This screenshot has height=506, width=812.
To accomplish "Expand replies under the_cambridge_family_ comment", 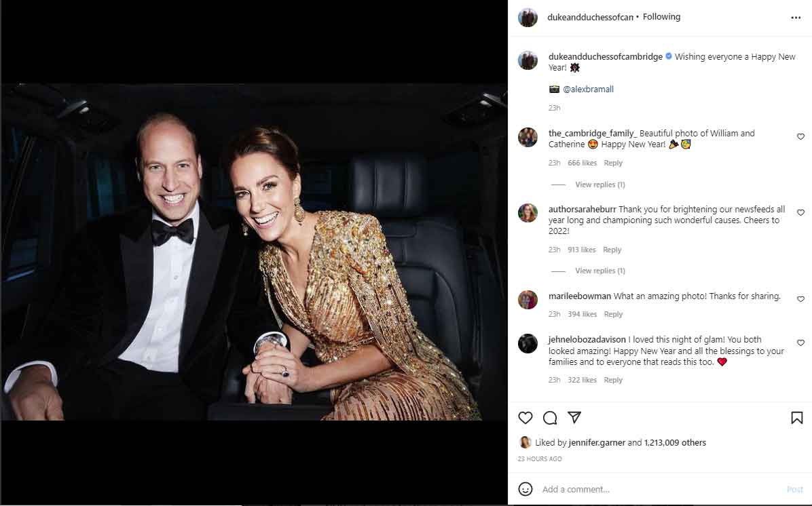I will pos(599,184).
